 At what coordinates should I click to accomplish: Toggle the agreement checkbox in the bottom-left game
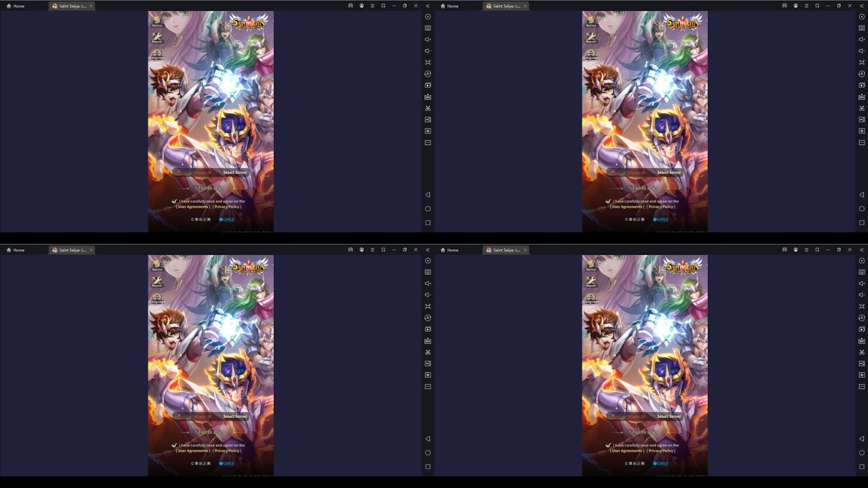coord(174,445)
